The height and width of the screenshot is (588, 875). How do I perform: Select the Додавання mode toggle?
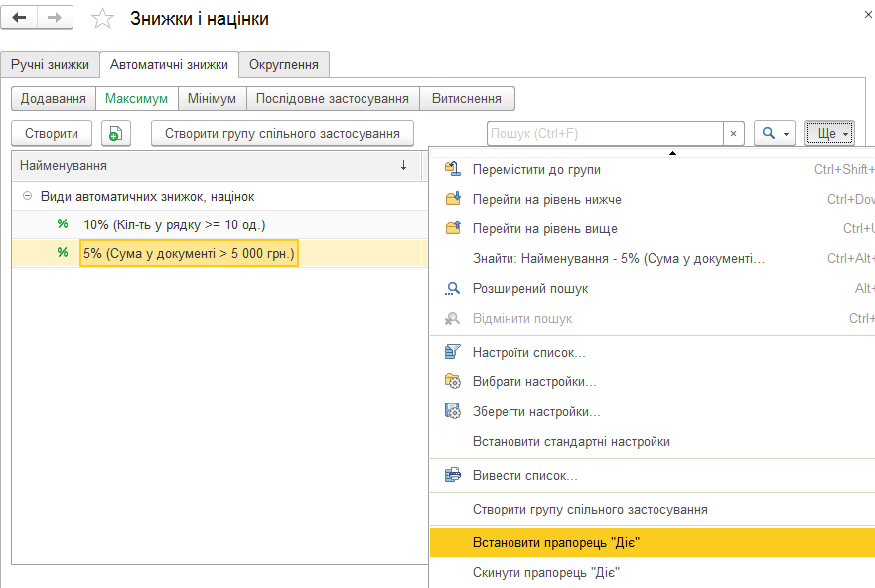[54, 98]
